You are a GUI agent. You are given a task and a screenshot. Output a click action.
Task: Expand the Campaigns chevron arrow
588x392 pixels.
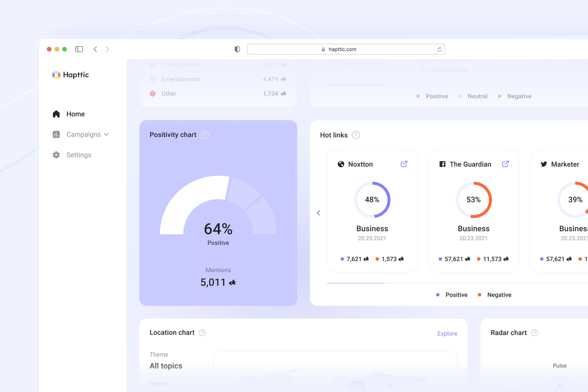[x=106, y=134]
